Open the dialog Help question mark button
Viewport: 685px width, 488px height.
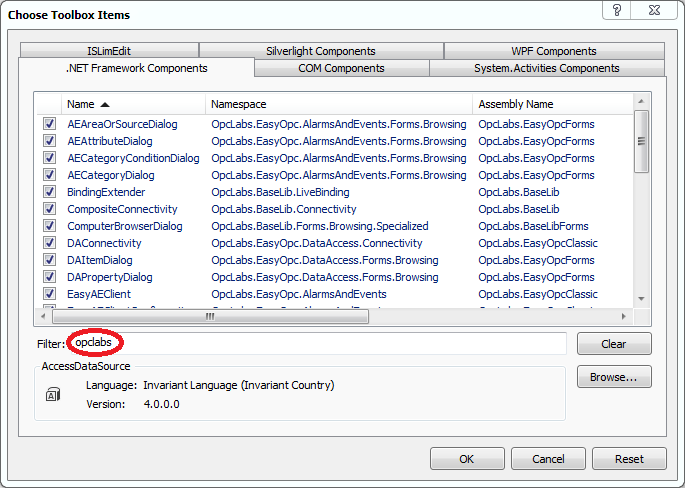[617, 10]
